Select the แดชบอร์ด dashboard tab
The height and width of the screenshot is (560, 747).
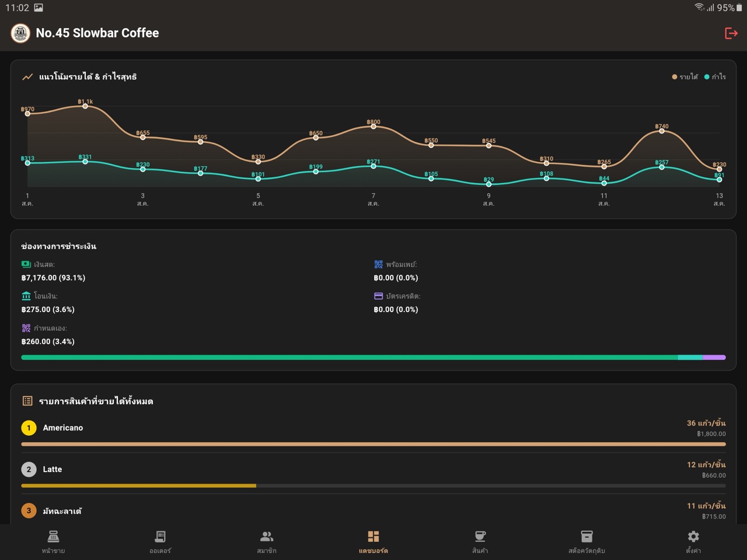[373, 541]
